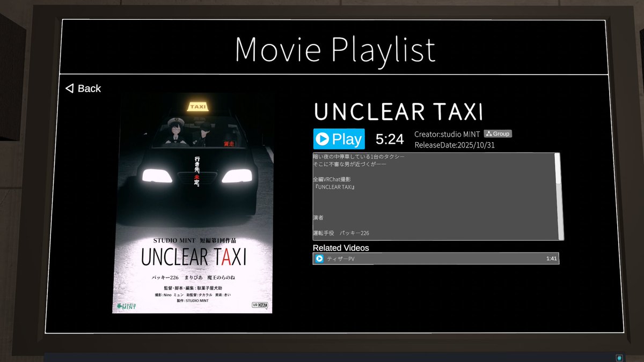Click the UNCLEAR TAXI title heading
644x362 pixels.
tap(399, 112)
